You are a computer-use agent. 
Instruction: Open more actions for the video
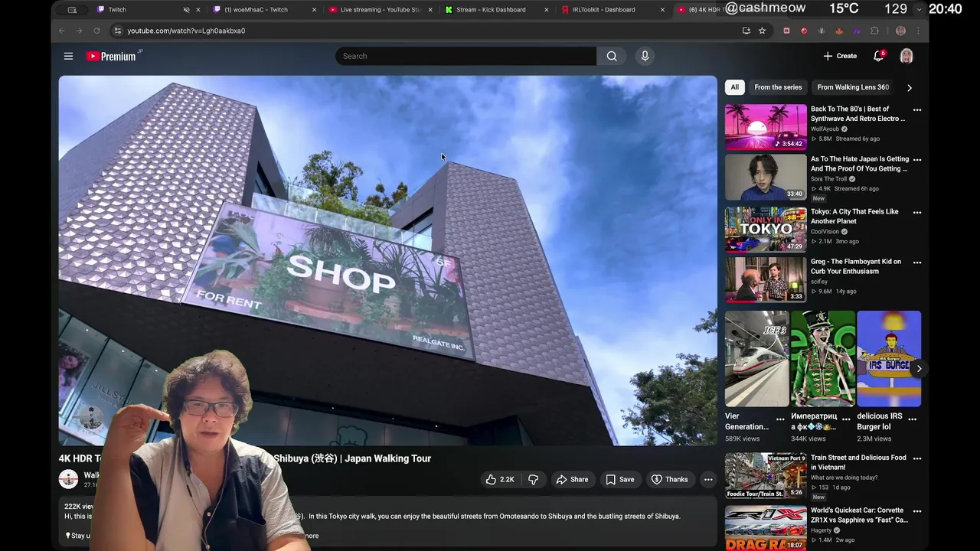708,479
